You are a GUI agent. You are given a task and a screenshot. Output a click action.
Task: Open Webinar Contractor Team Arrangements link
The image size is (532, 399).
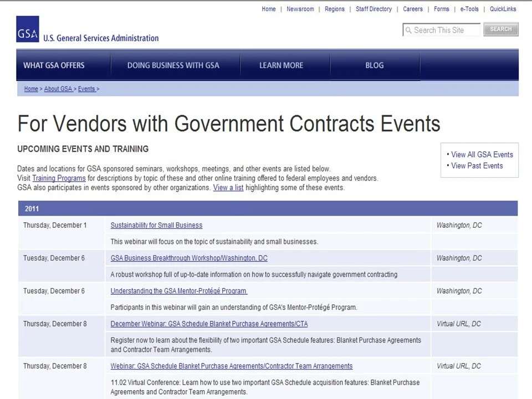pyautogui.click(x=232, y=366)
